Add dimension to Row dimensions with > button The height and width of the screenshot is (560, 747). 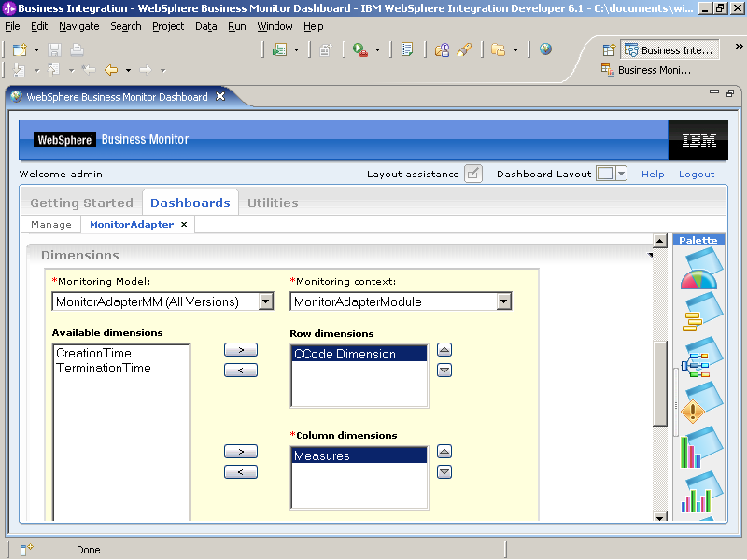point(241,350)
